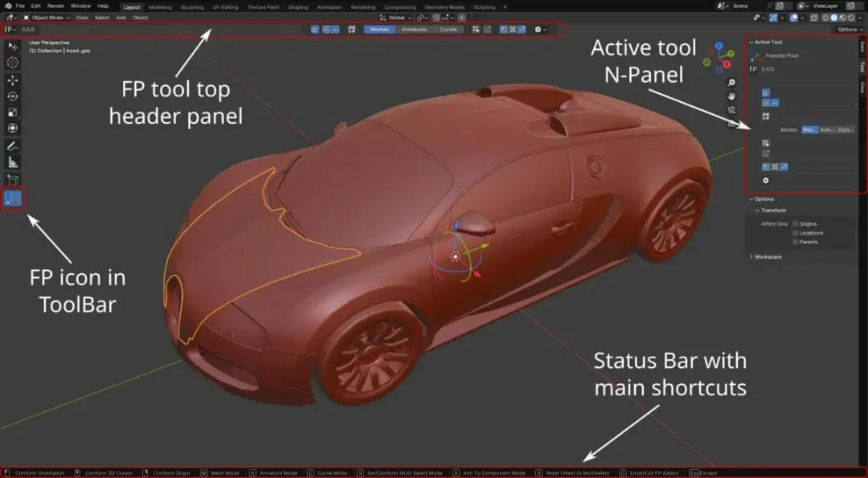Click the blue Z axis on navigation gizmo
This screenshot has height=478, width=868.
(x=719, y=45)
